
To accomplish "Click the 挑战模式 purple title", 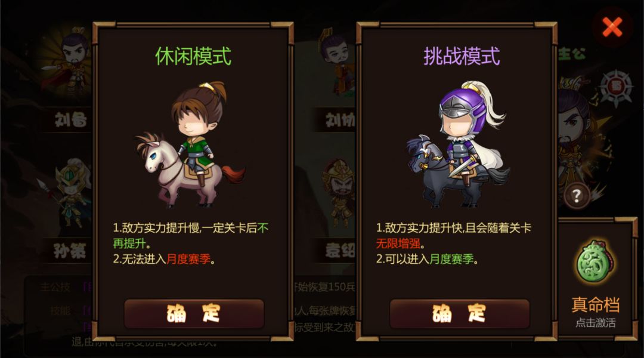I will tap(462, 56).
